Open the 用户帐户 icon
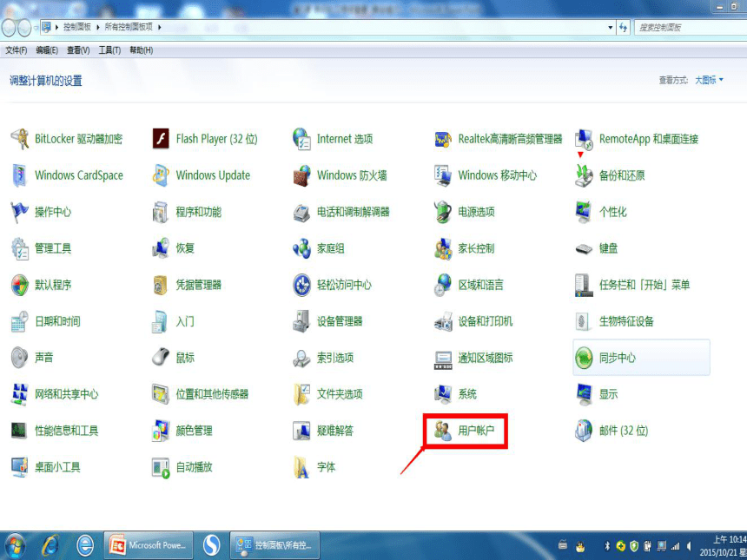This screenshot has height=560, width=747. coord(443,431)
